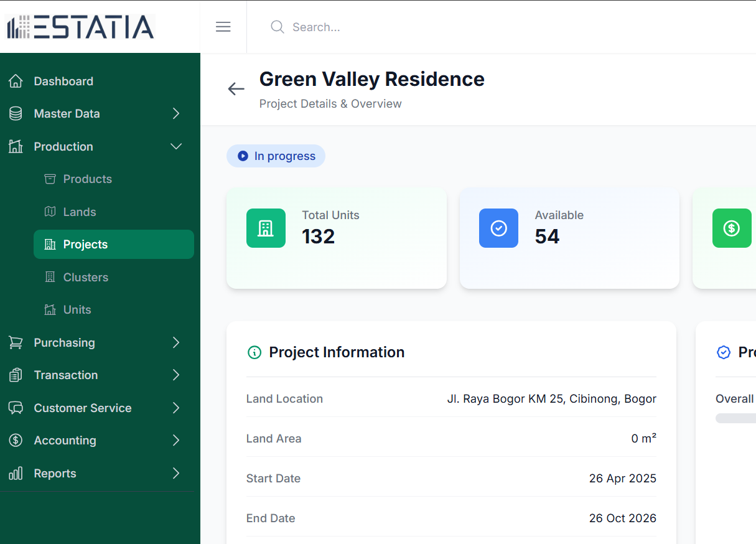
Task: Click the overall progress bar
Action: click(735, 418)
